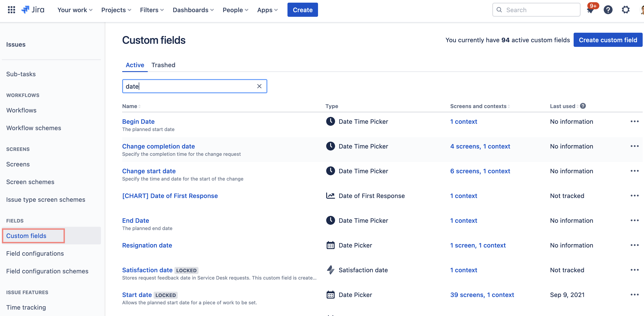Expand the Your work dropdown
644x316 pixels.
[75, 10]
